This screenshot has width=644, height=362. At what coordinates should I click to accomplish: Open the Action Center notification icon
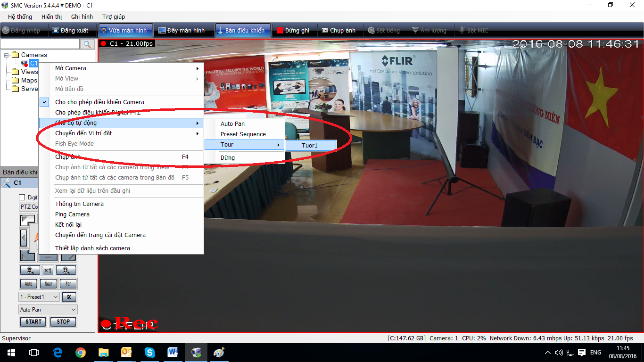click(582, 353)
